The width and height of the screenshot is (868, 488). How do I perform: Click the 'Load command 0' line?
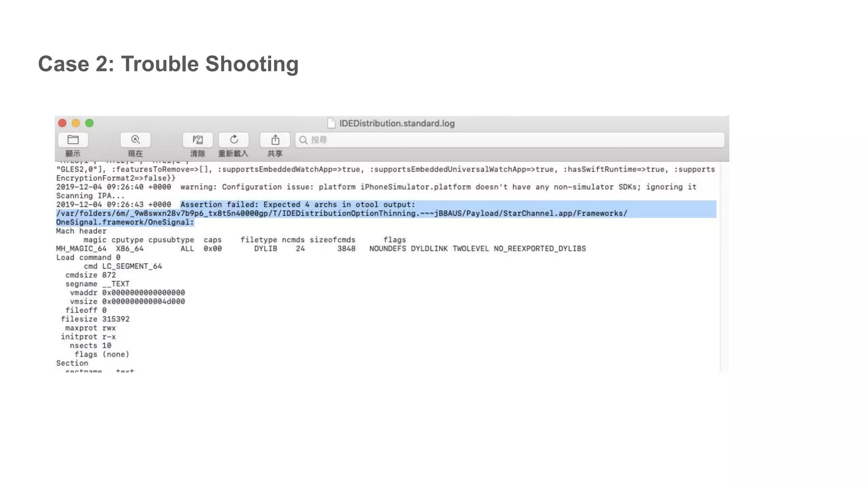[88, 258]
